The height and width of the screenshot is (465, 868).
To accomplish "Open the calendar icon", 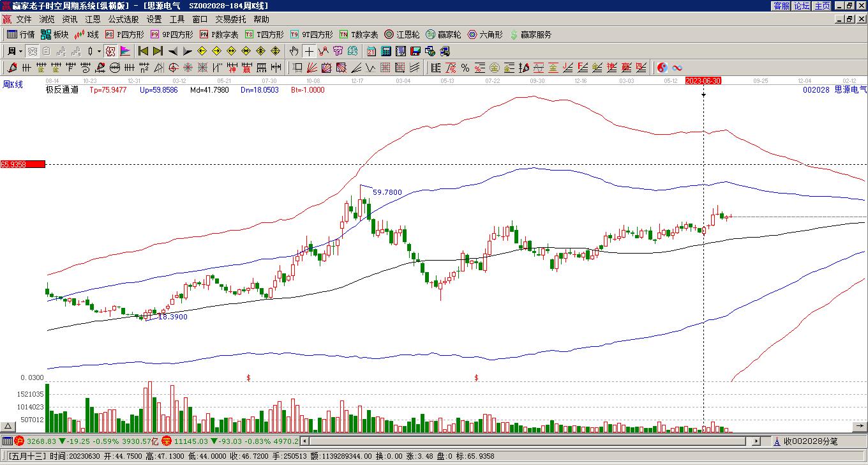I will point(371,51).
